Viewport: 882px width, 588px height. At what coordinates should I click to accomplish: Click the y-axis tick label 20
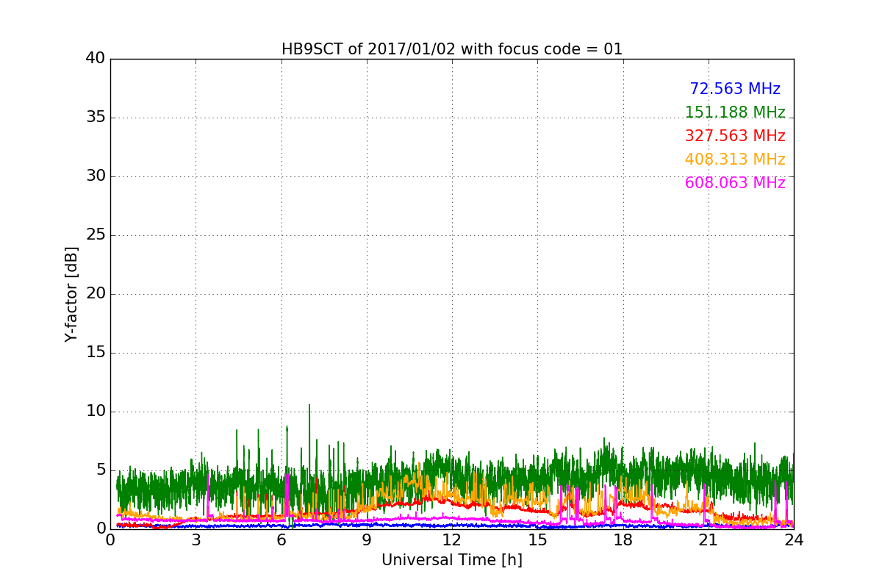(96, 294)
